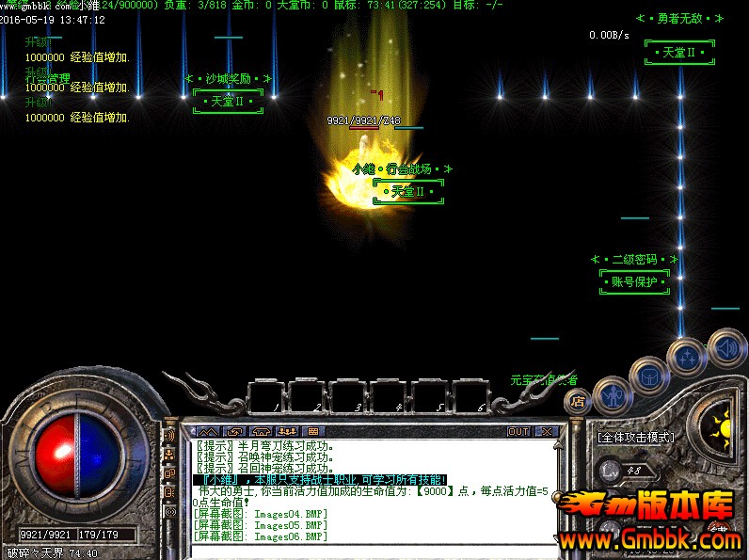
Task: Close the chat panel with the X
Action: (x=547, y=431)
